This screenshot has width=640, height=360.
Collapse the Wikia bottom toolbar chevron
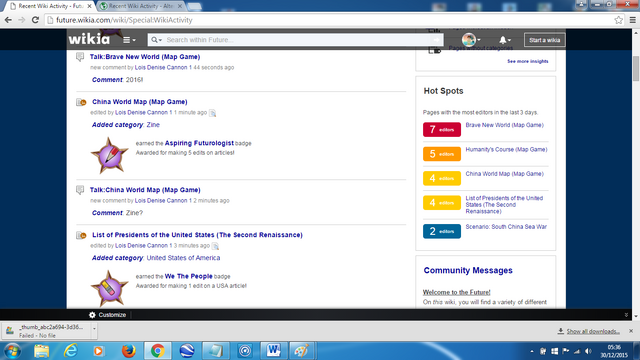click(x=626, y=315)
